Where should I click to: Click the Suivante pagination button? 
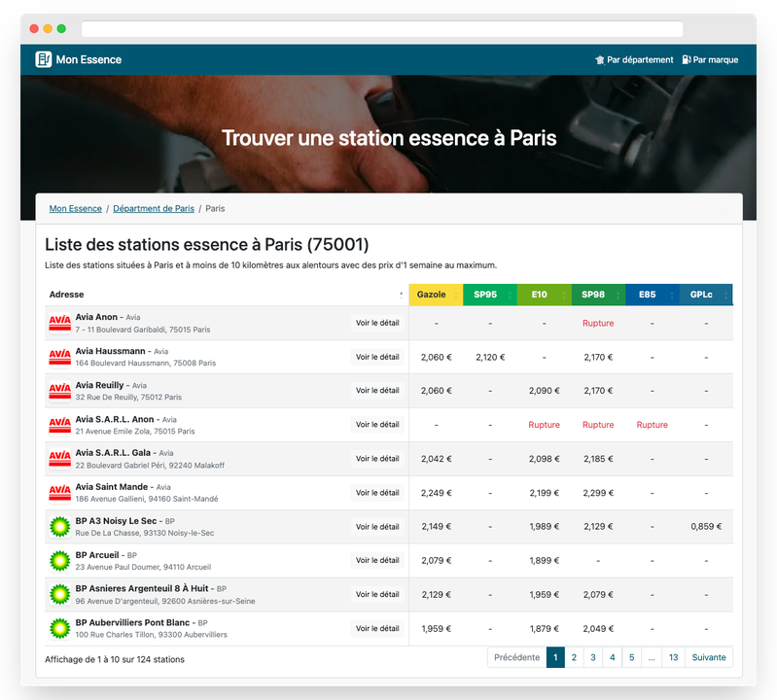click(x=708, y=657)
